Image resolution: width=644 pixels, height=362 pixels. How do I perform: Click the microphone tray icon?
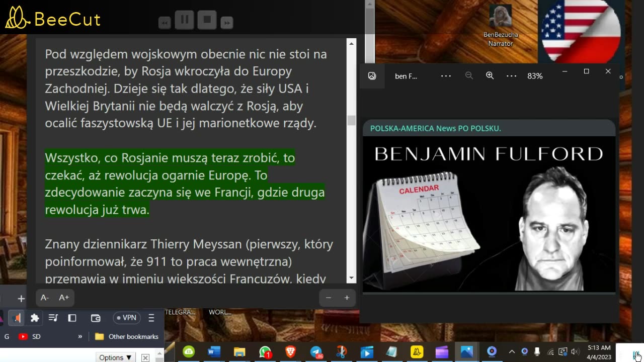point(537,351)
